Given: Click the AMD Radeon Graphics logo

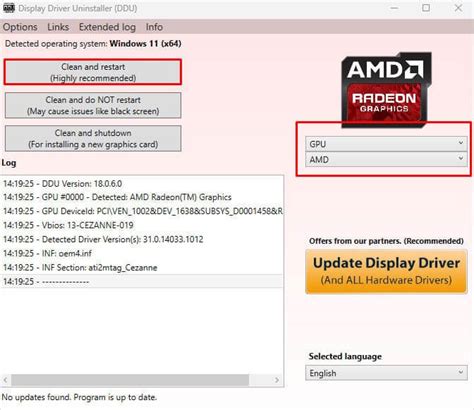Looking at the screenshot, I should 386,90.
